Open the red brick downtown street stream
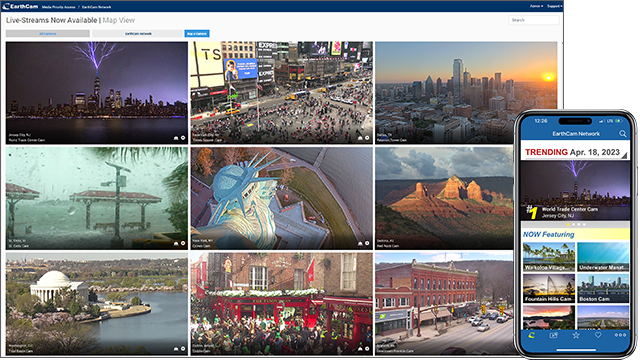640x360 pixels. tap(444, 304)
